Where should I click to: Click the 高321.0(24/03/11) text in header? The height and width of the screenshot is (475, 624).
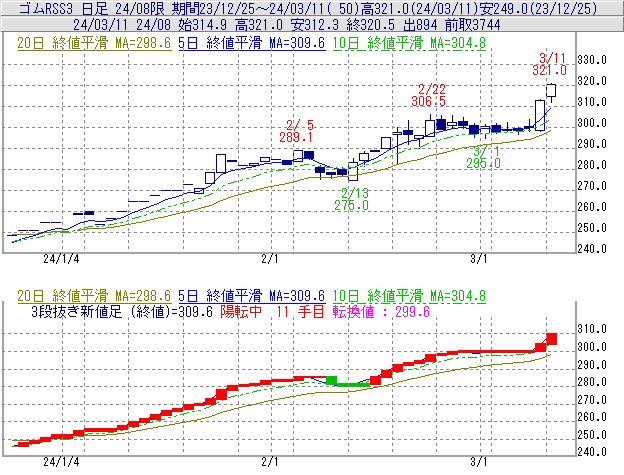point(420,8)
